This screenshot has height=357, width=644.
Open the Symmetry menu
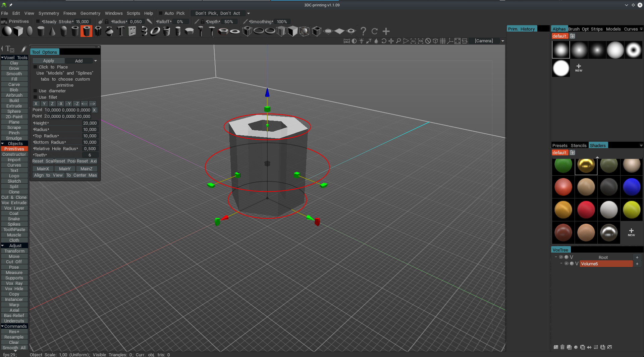pos(49,13)
